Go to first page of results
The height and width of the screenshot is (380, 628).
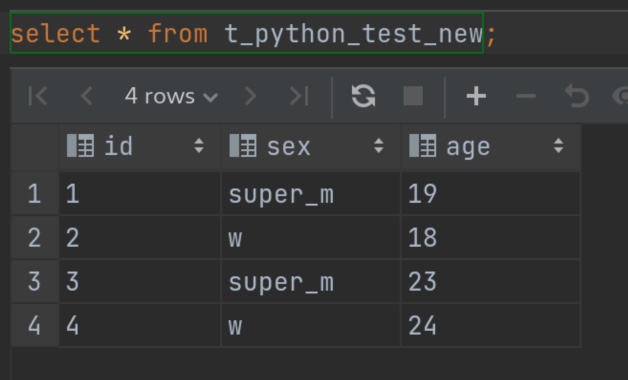(38, 96)
